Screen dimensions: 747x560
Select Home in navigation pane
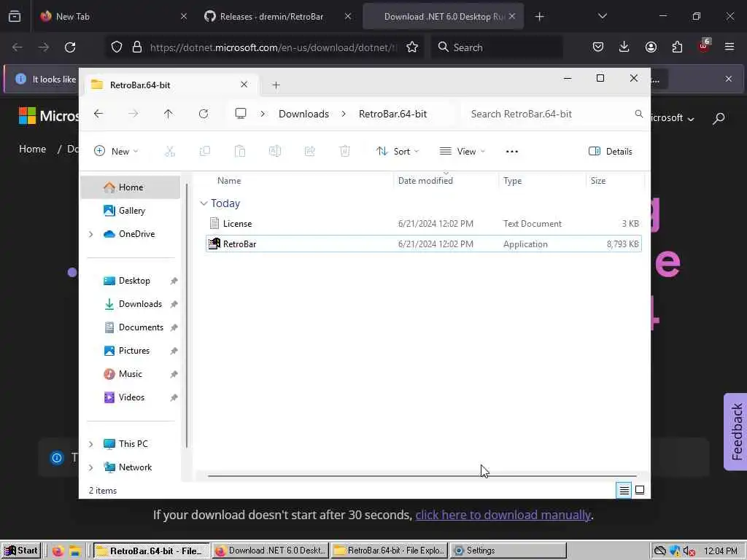[x=131, y=187]
